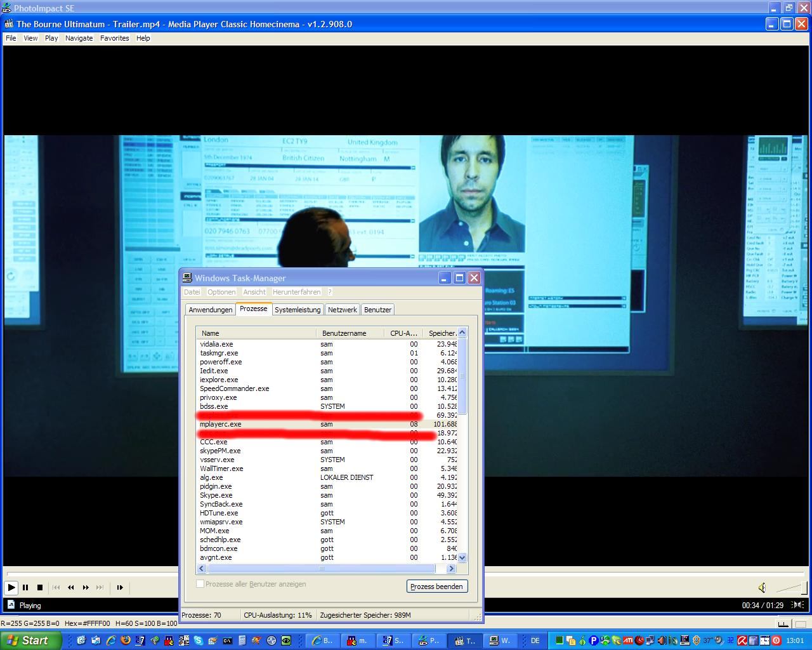Switch to the Benutzer tab
Image resolution: width=812 pixels, height=650 pixels.
(377, 310)
